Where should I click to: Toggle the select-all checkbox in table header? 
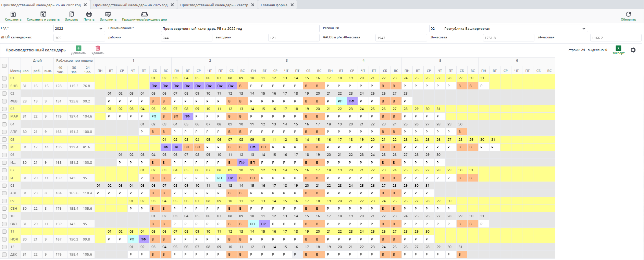(x=4, y=66)
